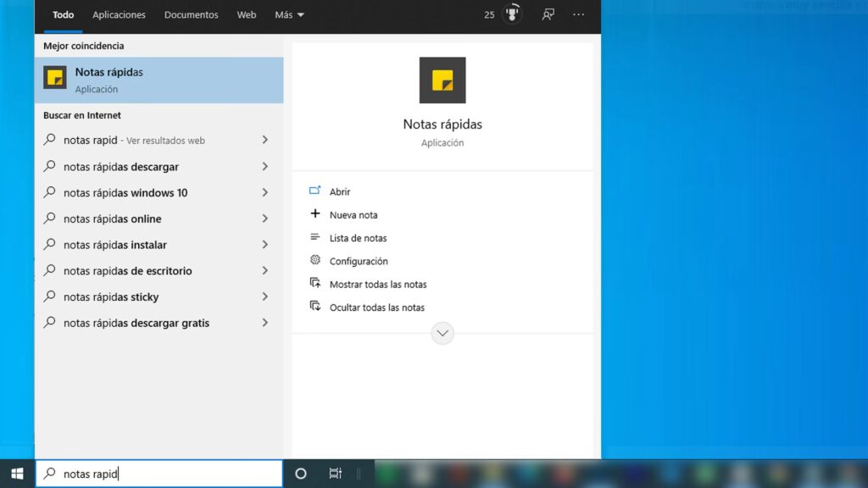Expand the Más dropdown tab
This screenshot has width=868, height=488.
[290, 15]
